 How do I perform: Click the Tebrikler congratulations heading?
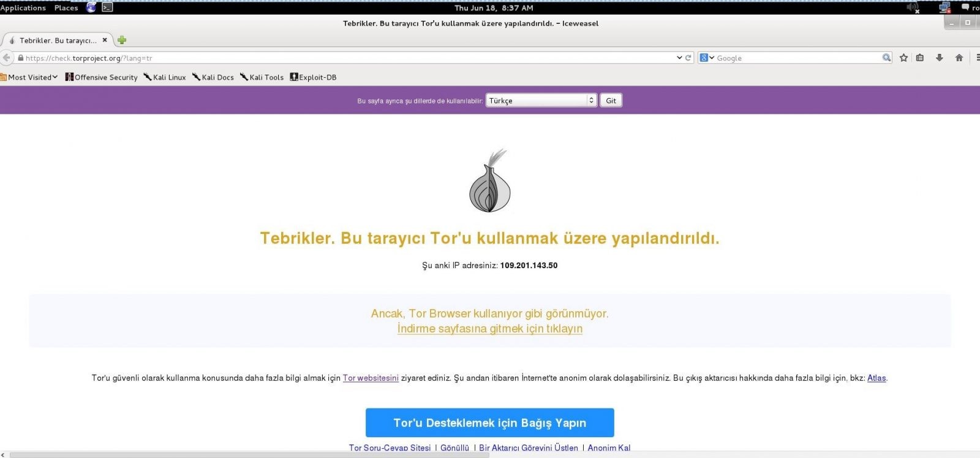point(490,238)
